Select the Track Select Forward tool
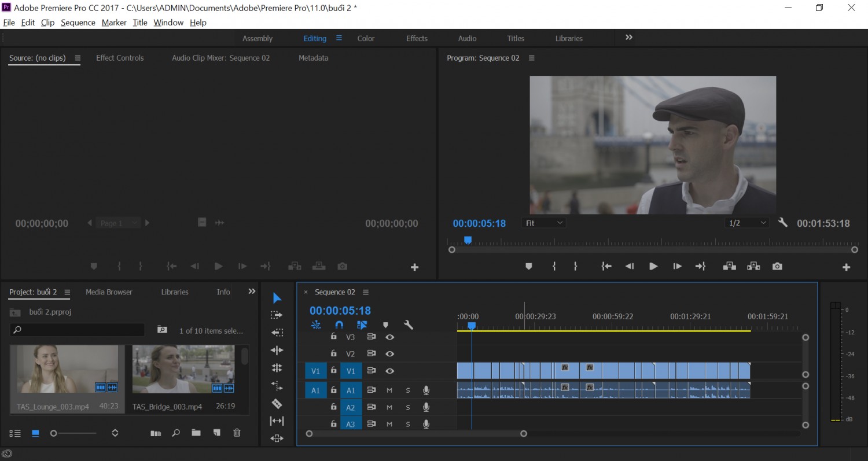 point(277,315)
